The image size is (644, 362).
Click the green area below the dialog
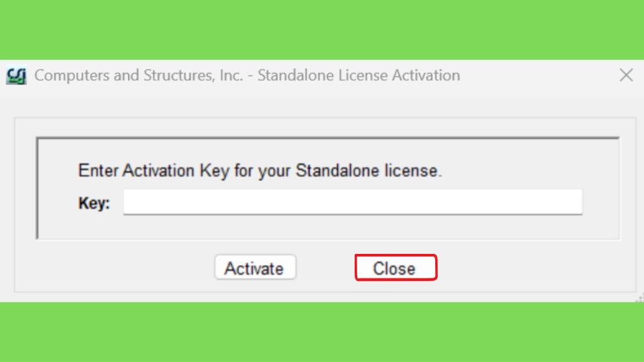322,332
